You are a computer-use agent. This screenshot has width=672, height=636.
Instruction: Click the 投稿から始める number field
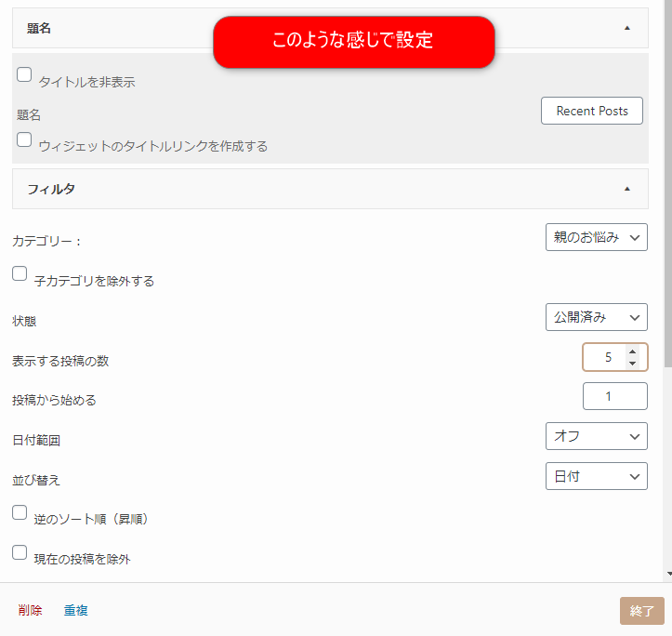(615, 396)
